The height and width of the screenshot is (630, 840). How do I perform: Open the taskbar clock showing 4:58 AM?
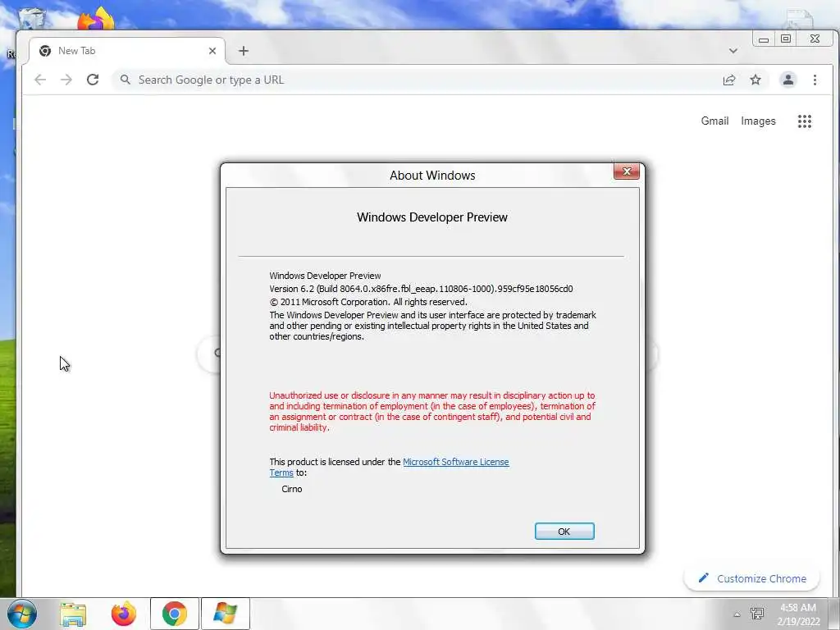(x=798, y=614)
